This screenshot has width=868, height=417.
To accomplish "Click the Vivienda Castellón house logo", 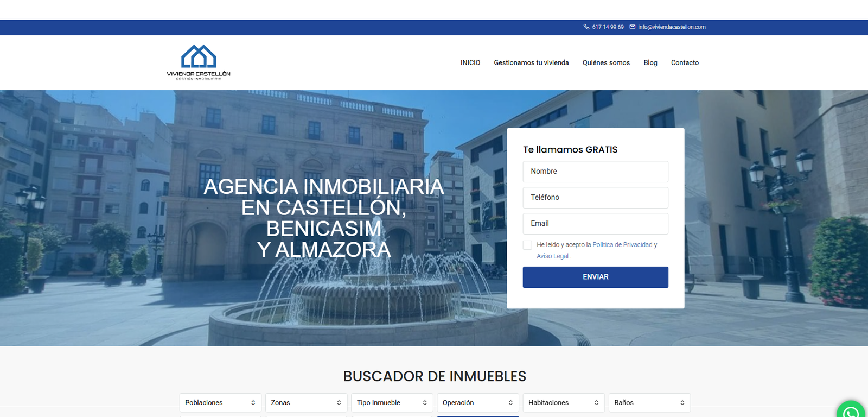I will [x=199, y=62].
